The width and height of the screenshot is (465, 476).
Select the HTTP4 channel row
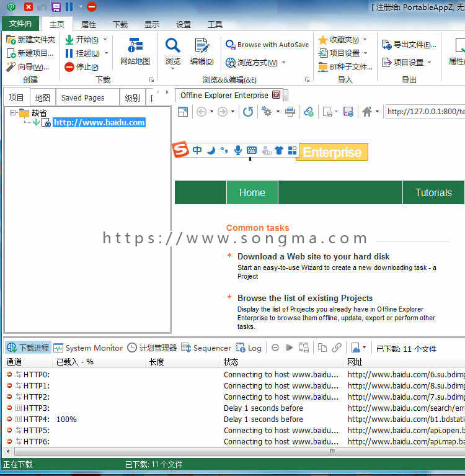235,420
